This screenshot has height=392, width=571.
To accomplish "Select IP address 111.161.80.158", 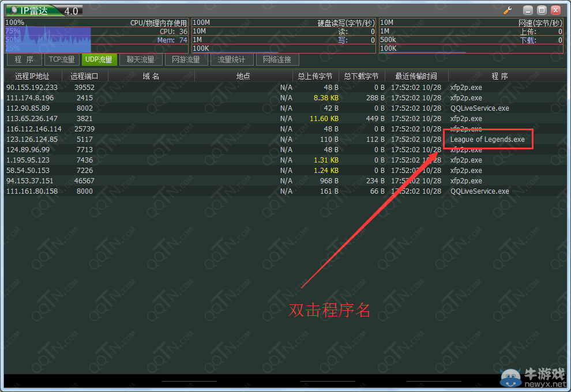I will 32,191.
